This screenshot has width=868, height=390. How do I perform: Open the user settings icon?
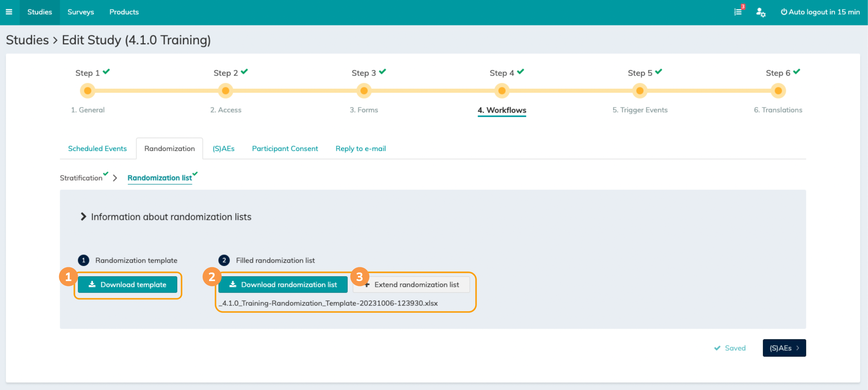[760, 12]
